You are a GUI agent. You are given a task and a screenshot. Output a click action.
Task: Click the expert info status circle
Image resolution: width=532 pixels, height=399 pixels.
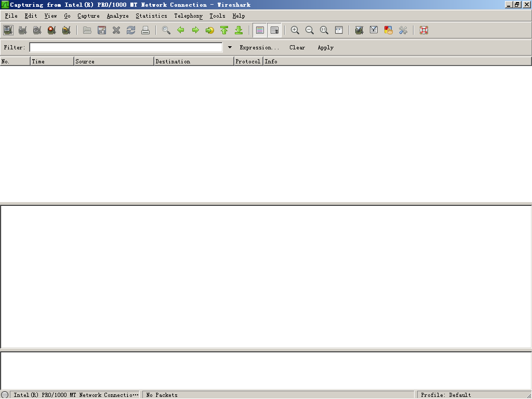[5, 395]
